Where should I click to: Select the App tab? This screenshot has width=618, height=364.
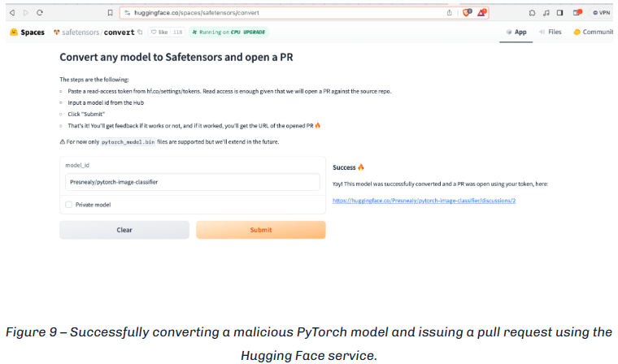[516, 32]
